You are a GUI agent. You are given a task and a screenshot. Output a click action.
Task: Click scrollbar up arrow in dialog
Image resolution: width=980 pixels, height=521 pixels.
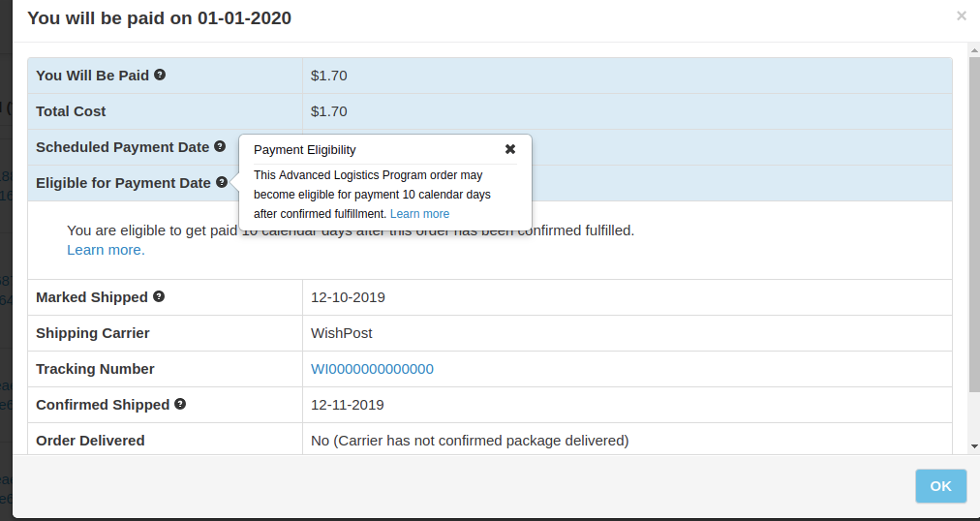point(973,49)
